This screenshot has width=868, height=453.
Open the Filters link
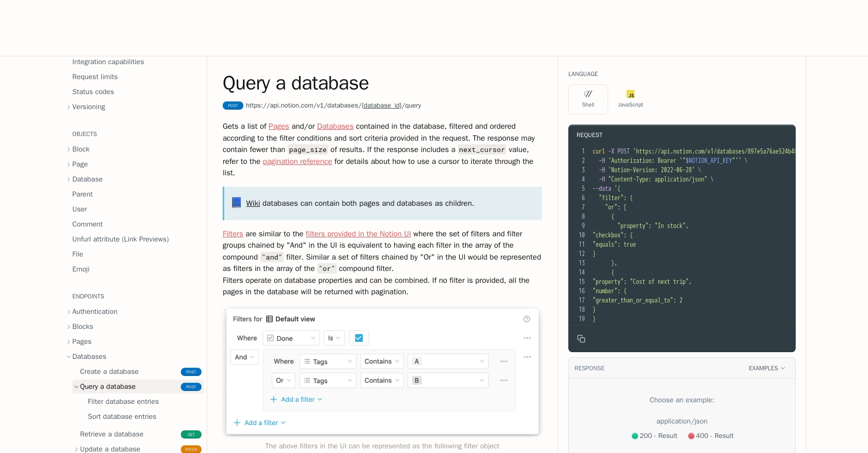(233, 234)
